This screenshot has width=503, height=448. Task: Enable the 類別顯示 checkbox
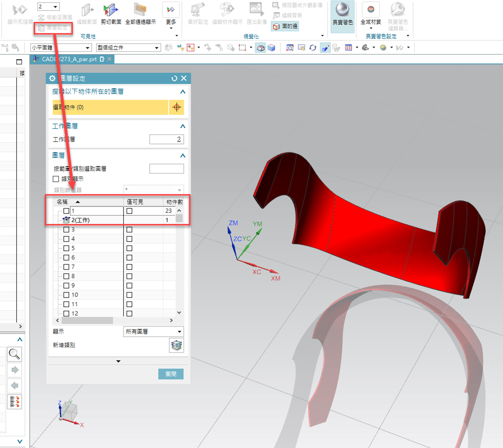click(x=56, y=179)
